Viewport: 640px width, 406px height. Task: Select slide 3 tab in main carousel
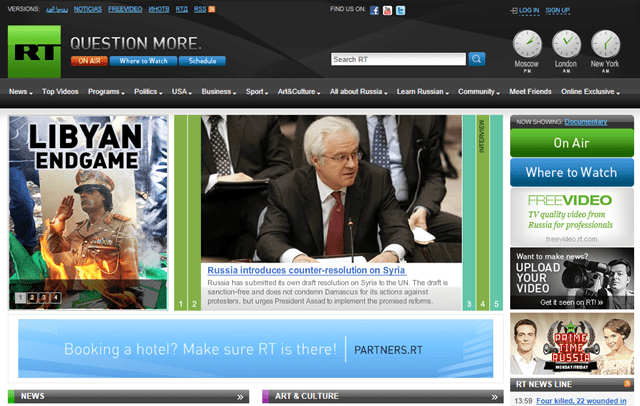469,213
